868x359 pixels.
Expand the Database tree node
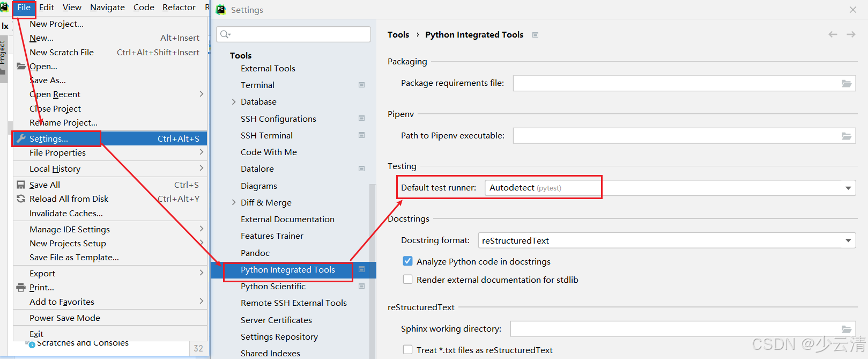click(x=234, y=101)
